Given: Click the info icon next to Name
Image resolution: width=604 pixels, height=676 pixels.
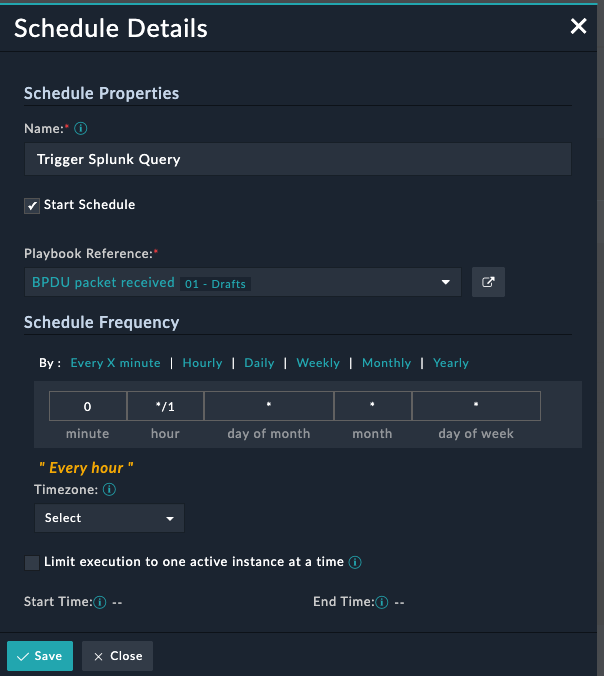Looking at the screenshot, I should coord(81,128).
